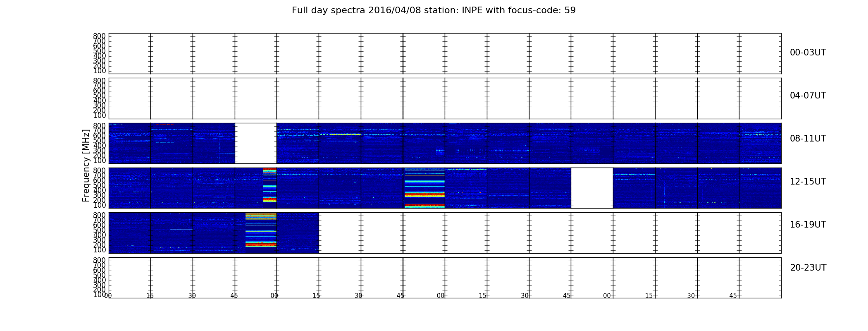This screenshot has height=331, width=868.
Task: Click the red dashed marks atop the 08-11UT spectrum
Action: point(165,124)
